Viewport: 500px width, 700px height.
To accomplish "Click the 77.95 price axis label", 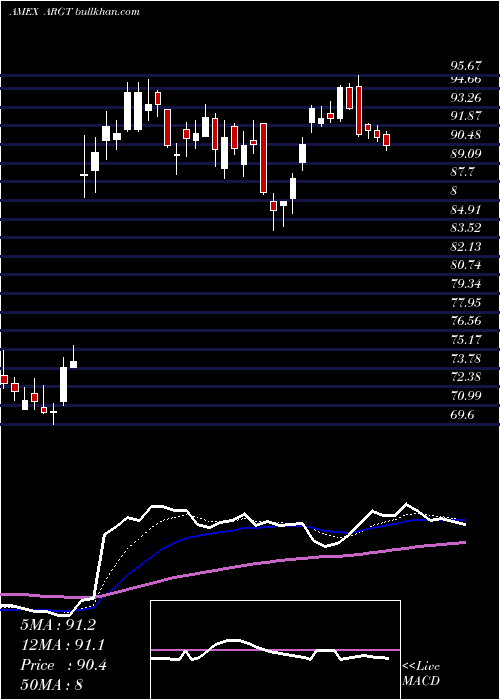I will 466,303.
